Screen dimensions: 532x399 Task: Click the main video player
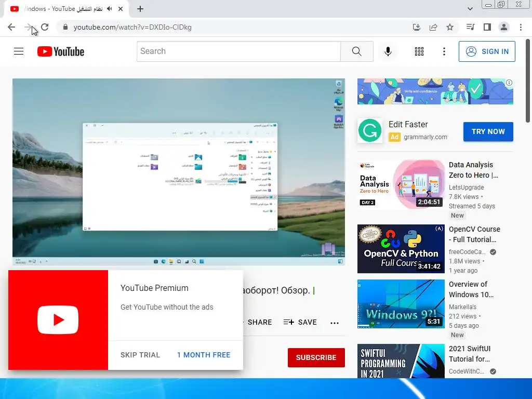(179, 172)
